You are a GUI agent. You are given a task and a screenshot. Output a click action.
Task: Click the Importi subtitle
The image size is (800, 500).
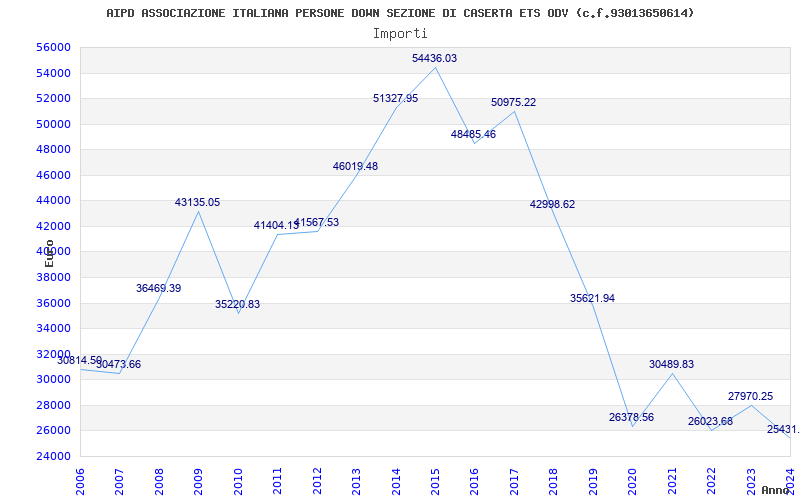coord(400,34)
